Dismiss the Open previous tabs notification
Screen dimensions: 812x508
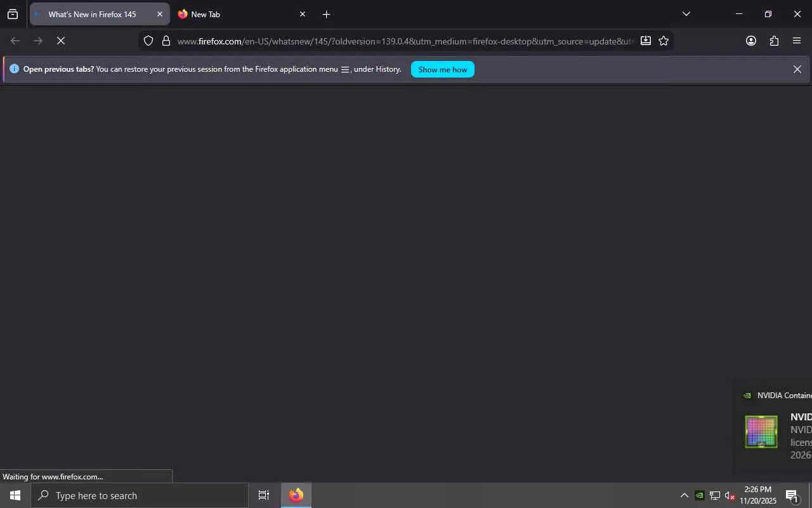(797, 69)
